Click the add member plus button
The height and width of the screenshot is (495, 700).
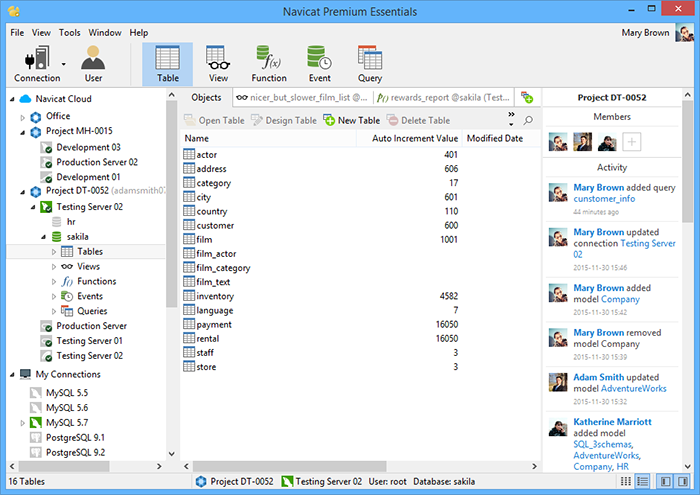tap(631, 142)
